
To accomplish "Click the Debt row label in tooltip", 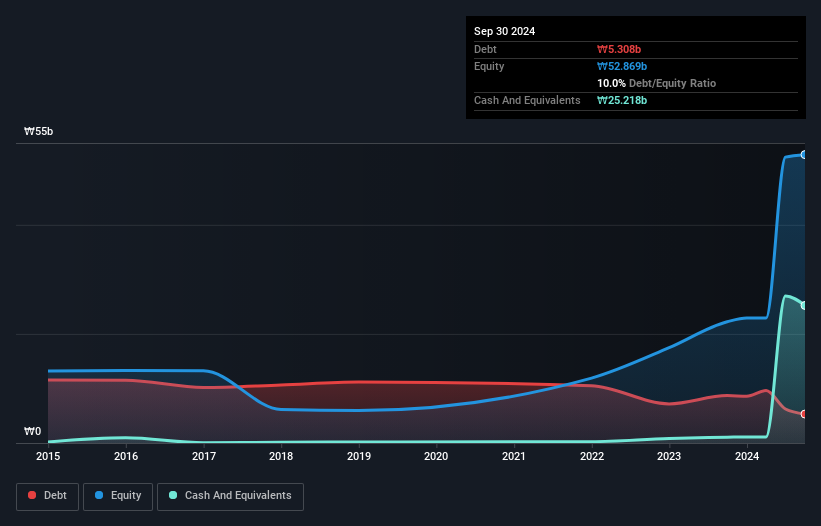I will [x=485, y=49].
